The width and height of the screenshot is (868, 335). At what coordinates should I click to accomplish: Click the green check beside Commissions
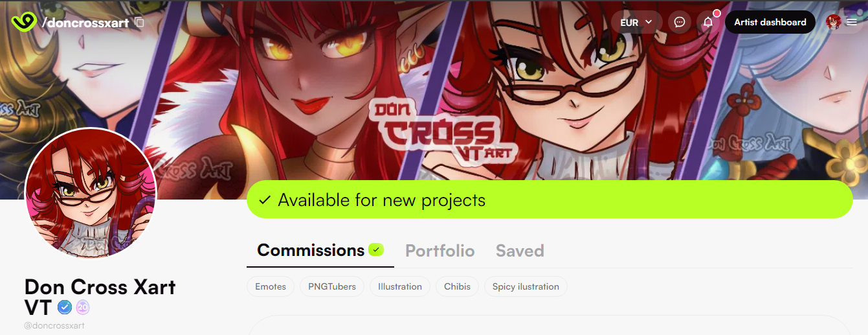point(376,249)
